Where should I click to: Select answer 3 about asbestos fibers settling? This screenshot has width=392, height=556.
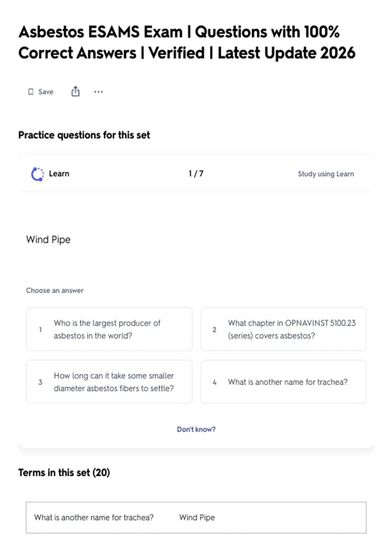(109, 382)
